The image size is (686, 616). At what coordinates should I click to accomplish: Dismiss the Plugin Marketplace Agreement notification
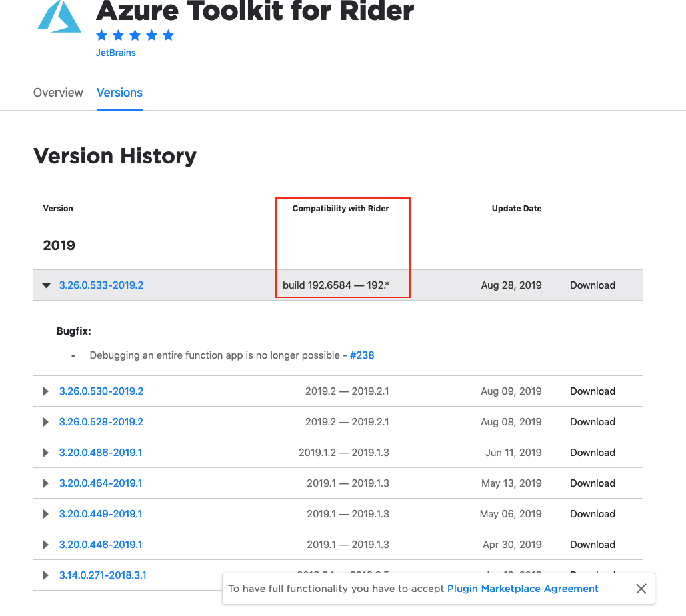(641, 589)
